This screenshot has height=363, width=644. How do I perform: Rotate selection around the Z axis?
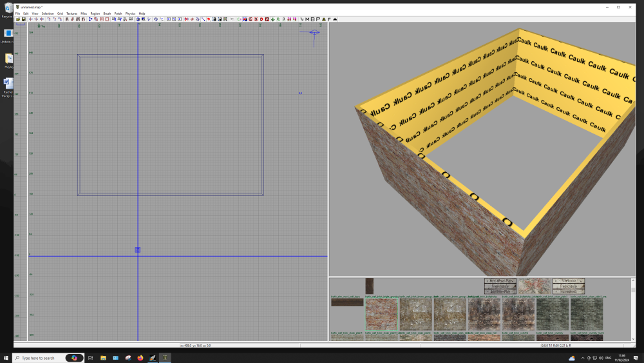(61, 19)
